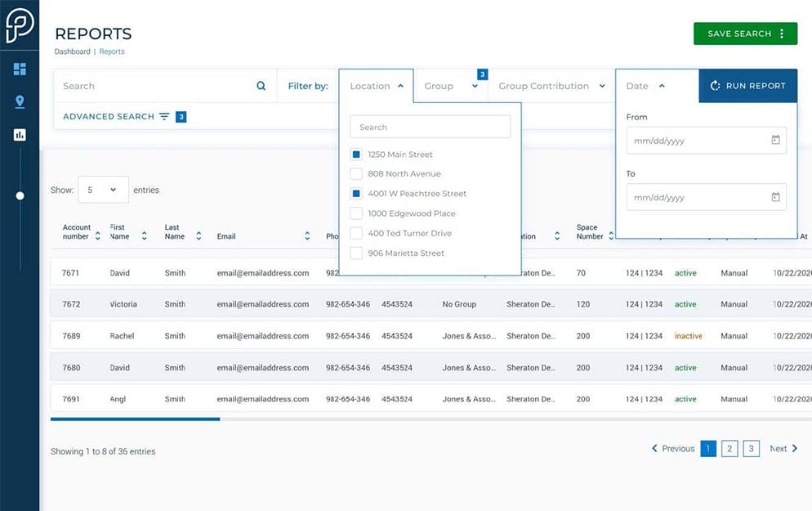Screen dimensions: 812x511
Task: Click the filter icon beside Advanced Search
Action: (165, 116)
